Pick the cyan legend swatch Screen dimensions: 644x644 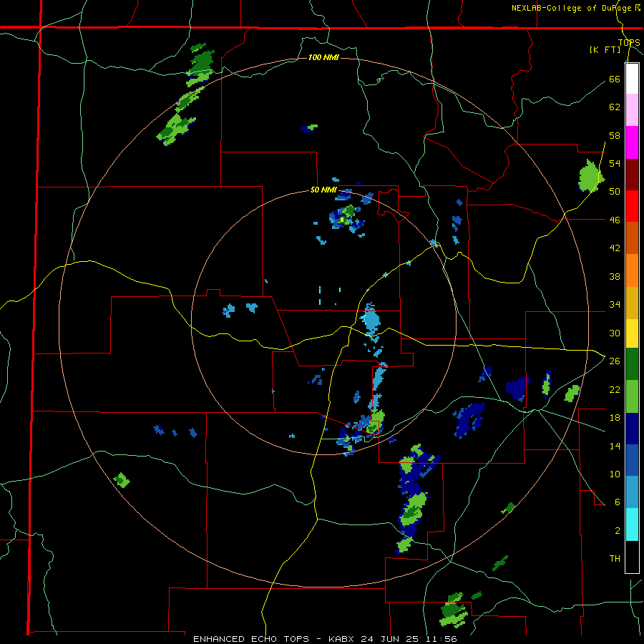pyautogui.click(x=632, y=525)
